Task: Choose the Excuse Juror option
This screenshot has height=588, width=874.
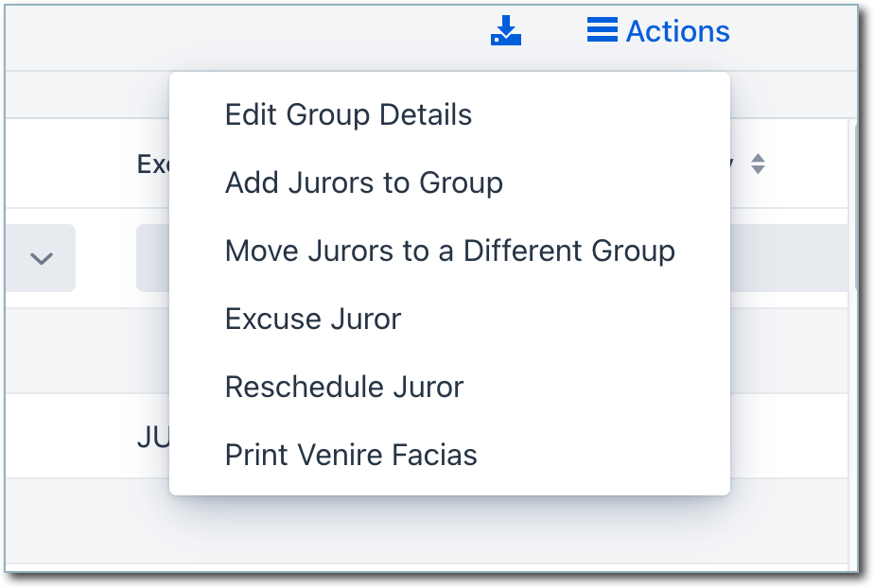Action: point(313,320)
